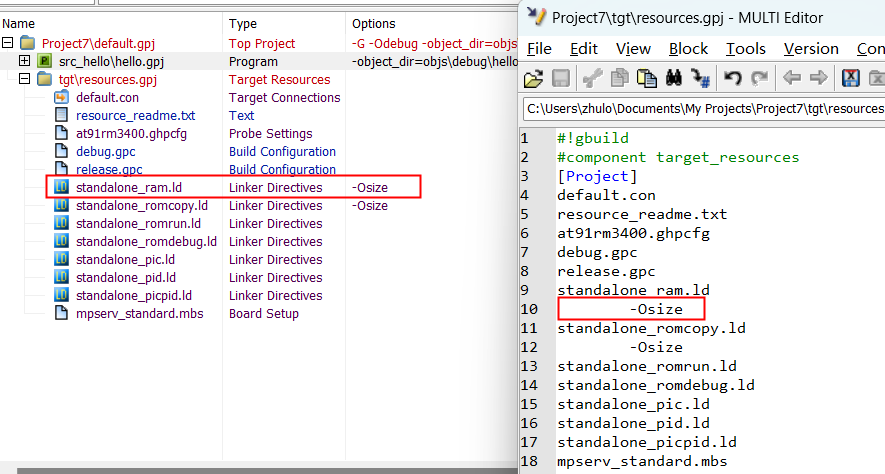Screen dimensions: 885x474
Task: Click the Paste clipboard toolbar icon
Action: [648, 79]
